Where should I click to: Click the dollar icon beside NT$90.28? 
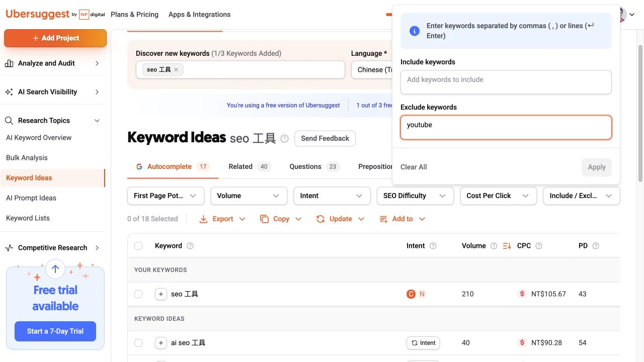pos(522,343)
